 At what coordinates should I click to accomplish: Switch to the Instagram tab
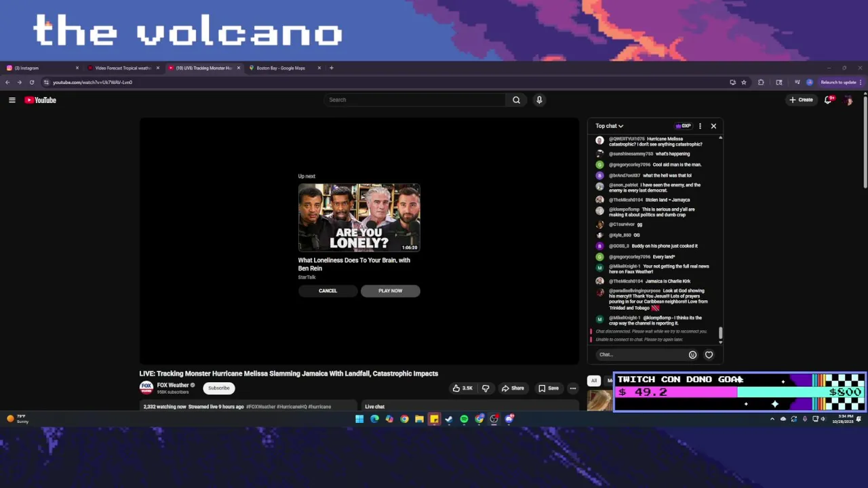click(41, 68)
